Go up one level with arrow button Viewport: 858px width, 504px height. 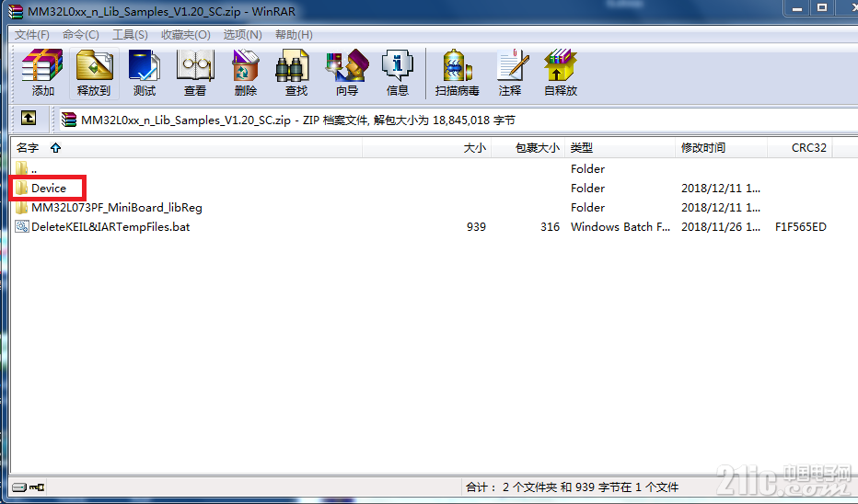29,118
